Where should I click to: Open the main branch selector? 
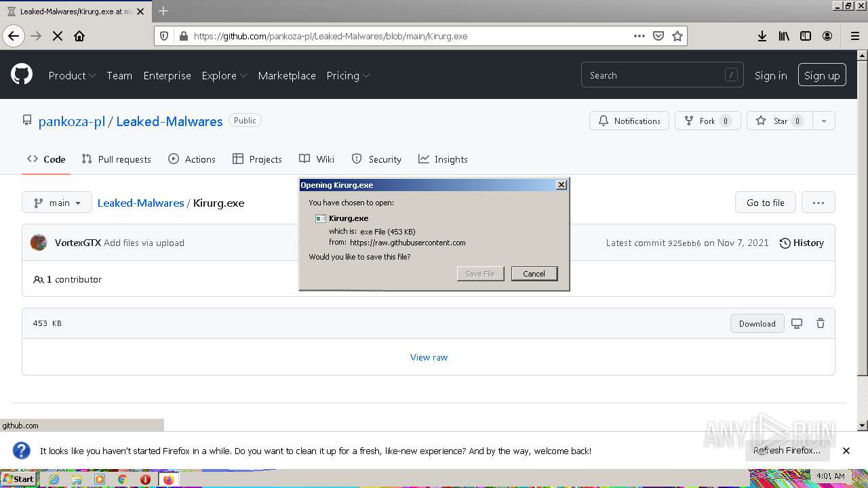(x=57, y=203)
